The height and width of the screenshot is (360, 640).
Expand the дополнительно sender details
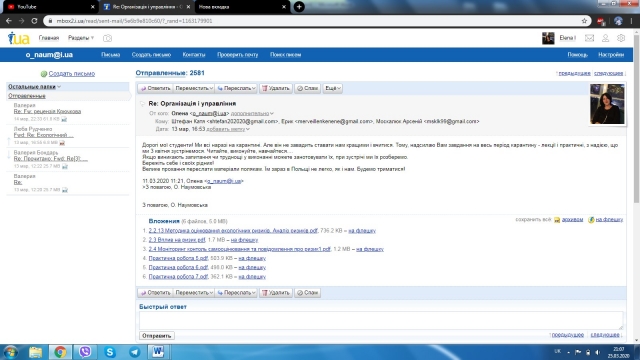[x=252, y=113]
